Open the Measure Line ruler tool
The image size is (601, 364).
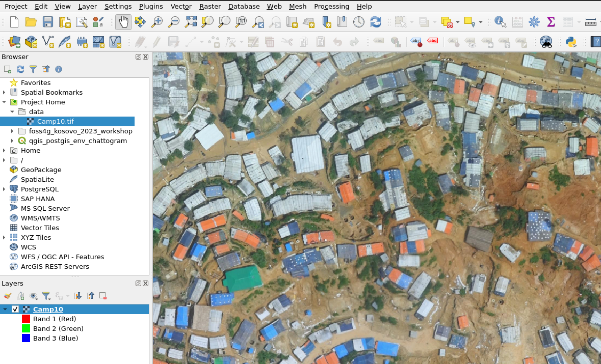pos(590,22)
